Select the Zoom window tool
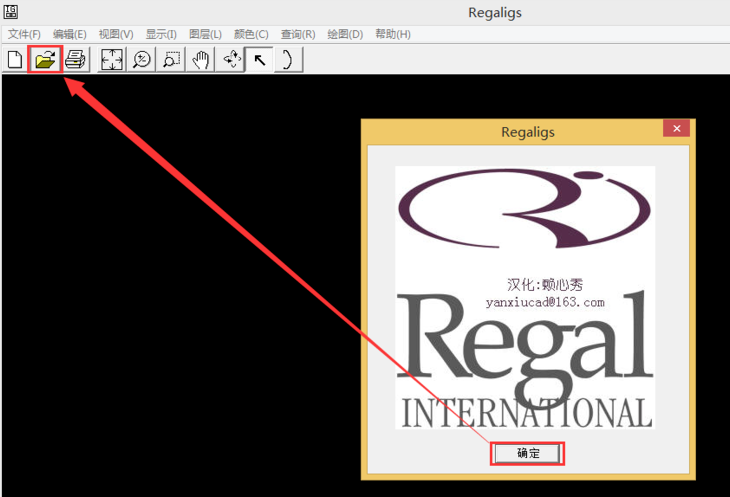730x497 pixels. pos(171,60)
